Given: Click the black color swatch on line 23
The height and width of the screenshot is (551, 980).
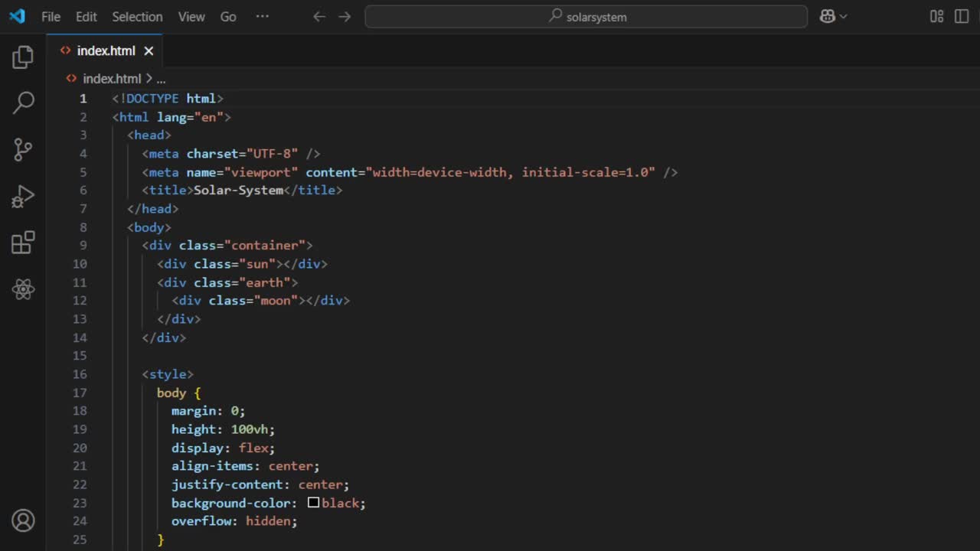Looking at the screenshot, I should click(x=313, y=503).
